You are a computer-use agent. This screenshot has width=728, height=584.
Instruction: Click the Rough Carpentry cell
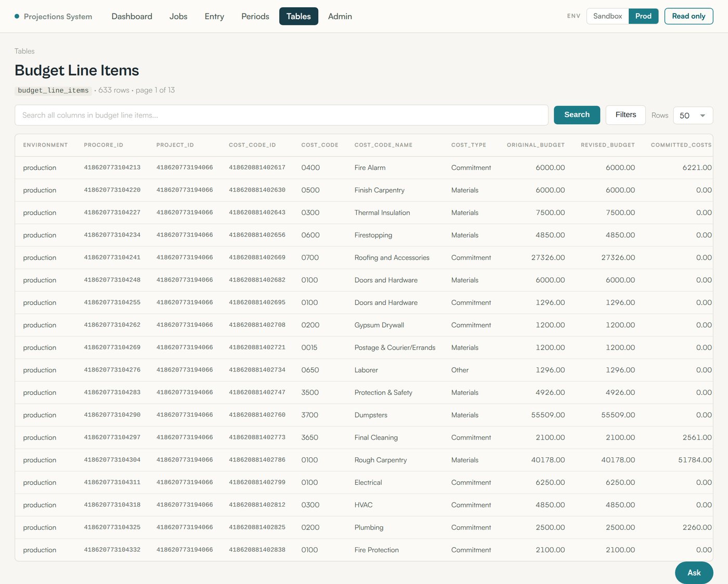coord(381,460)
